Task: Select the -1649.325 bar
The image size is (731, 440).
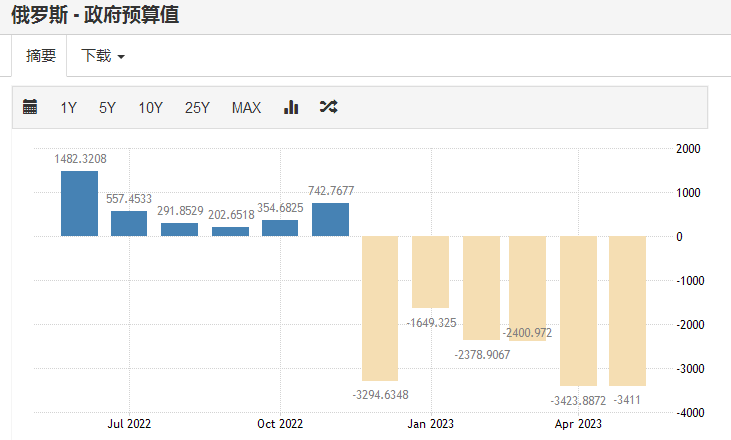Action: pyautogui.click(x=430, y=272)
